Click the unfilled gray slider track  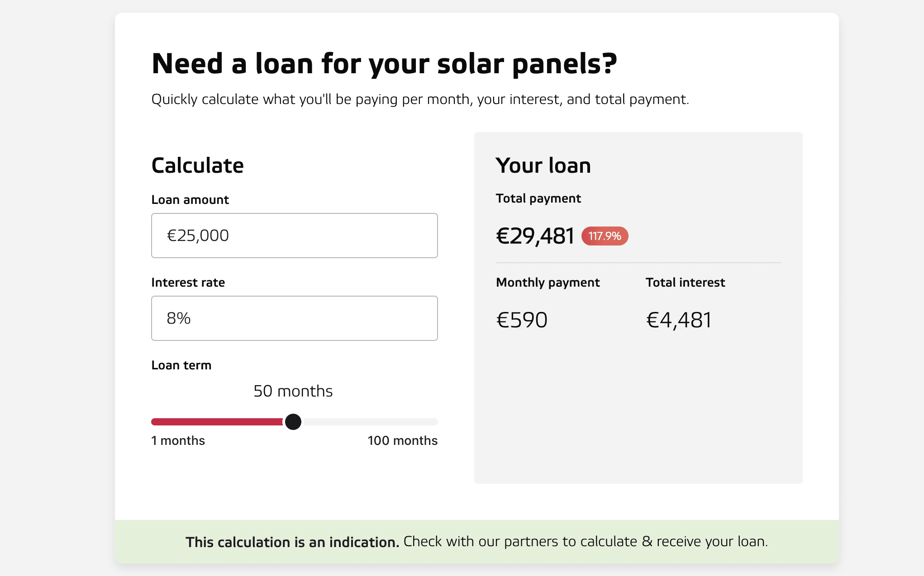click(370, 422)
